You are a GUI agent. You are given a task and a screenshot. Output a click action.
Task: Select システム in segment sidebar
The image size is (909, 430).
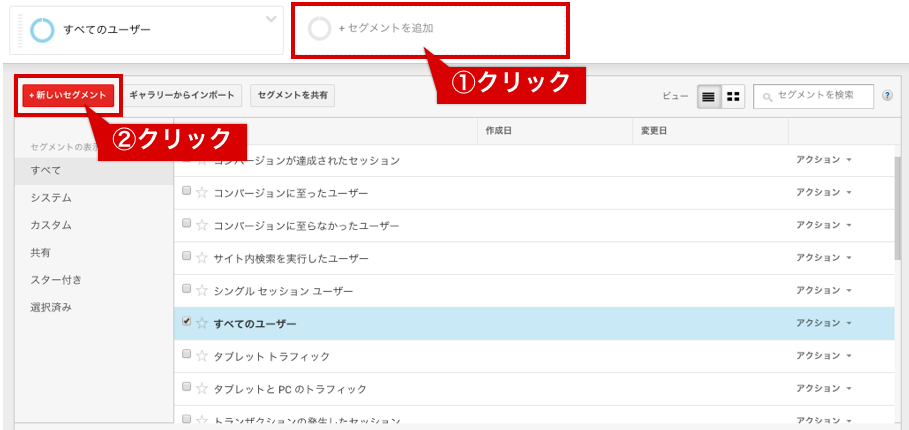coord(51,197)
